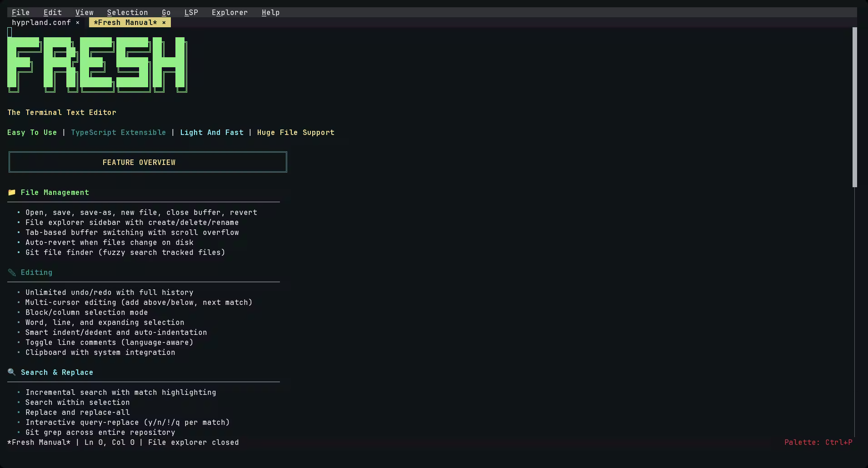Open the Selection menu

click(127, 13)
